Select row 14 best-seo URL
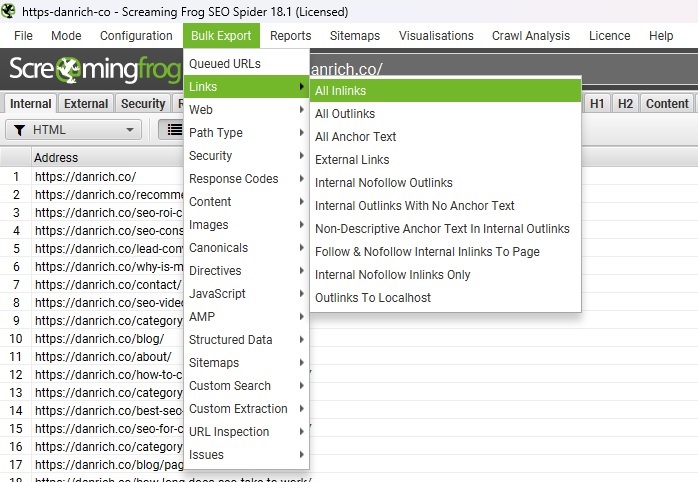The height and width of the screenshot is (482, 698). tap(109, 410)
